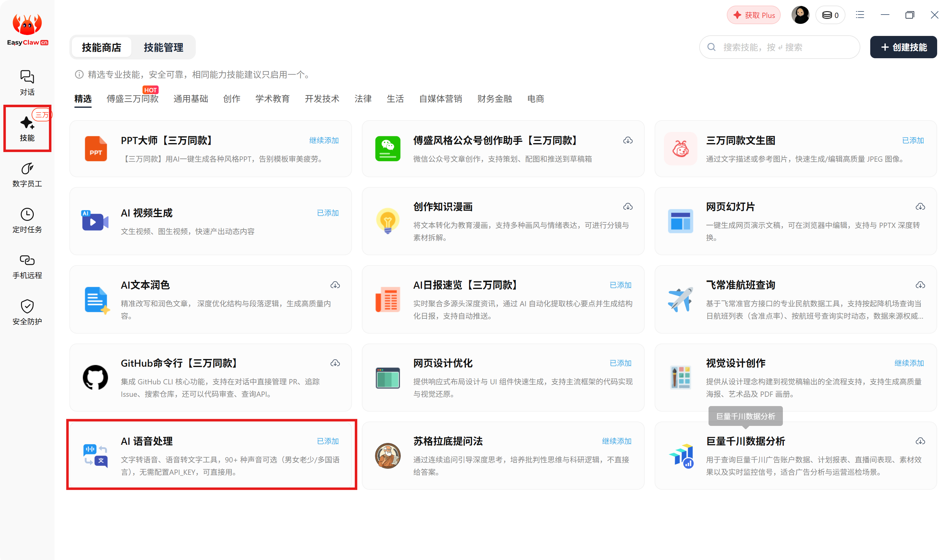Click the search magnifier icon
948x560 pixels.
(711, 47)
